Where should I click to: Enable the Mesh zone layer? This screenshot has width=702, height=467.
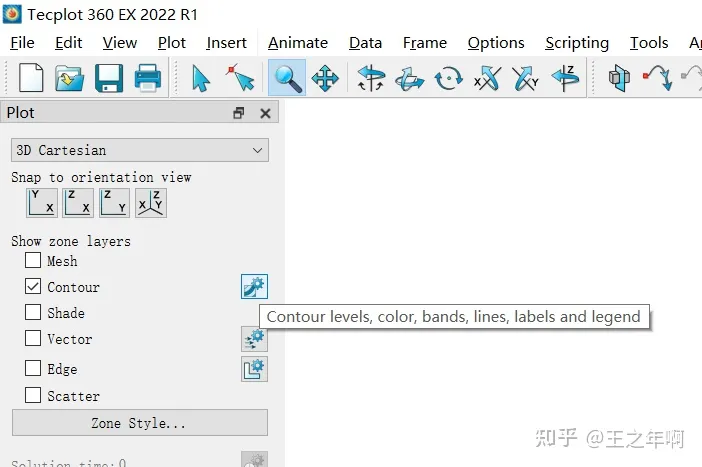[x=33, y=260]
